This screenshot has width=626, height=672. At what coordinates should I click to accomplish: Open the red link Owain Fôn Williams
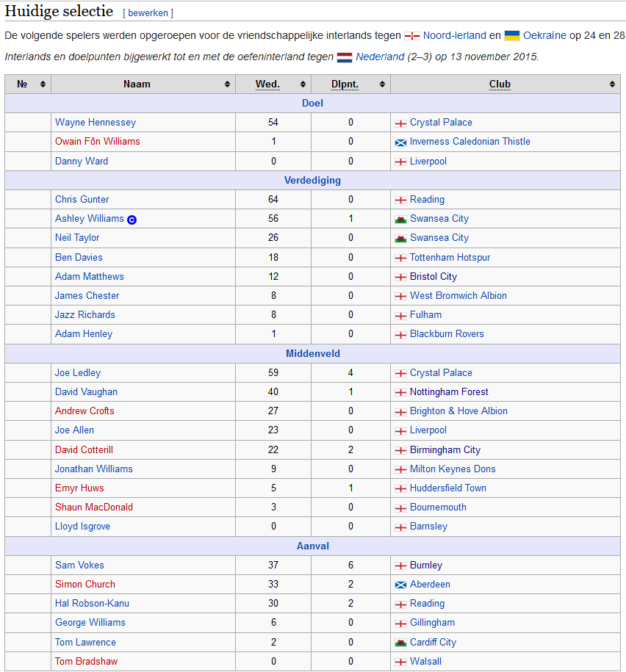point(97,142)
